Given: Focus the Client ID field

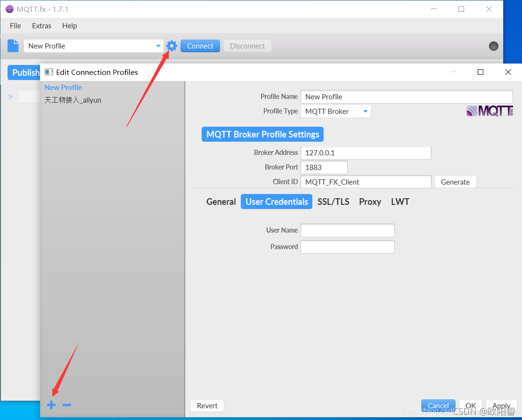Looking at the screenshot, I should pos(366,182).
